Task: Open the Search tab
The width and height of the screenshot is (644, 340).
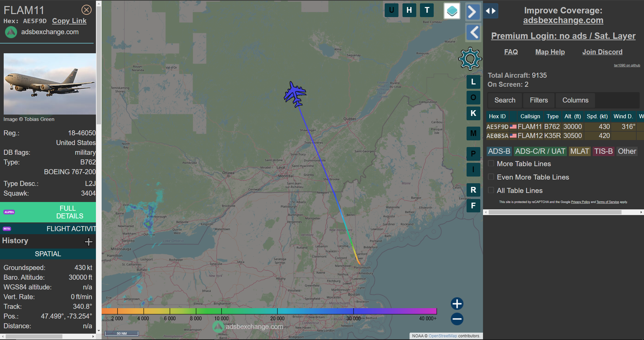Action: [x=505, y=100]
